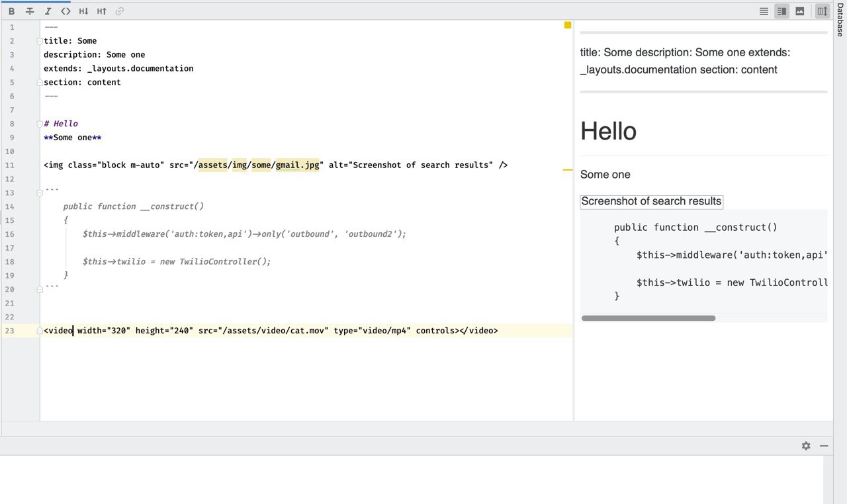Screen dimensions: 847x504
Task: Select the editor and preview split layout
Action: click(781, 11)
